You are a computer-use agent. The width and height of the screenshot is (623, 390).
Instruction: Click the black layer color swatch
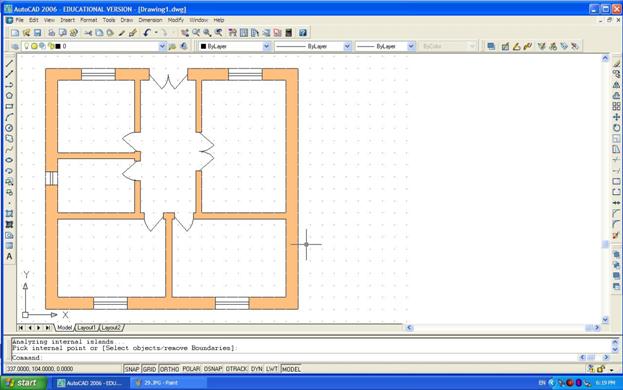click(x=58, y=46)
